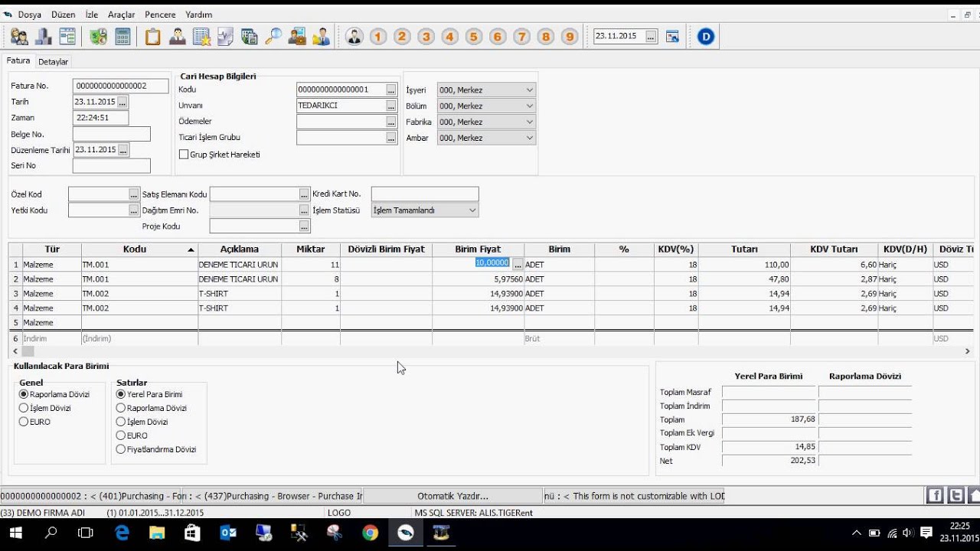Image resolution: width=980 pixels, height=551 pixels.
Task: Select EURO under Satırlar
Action: point(121,435)
